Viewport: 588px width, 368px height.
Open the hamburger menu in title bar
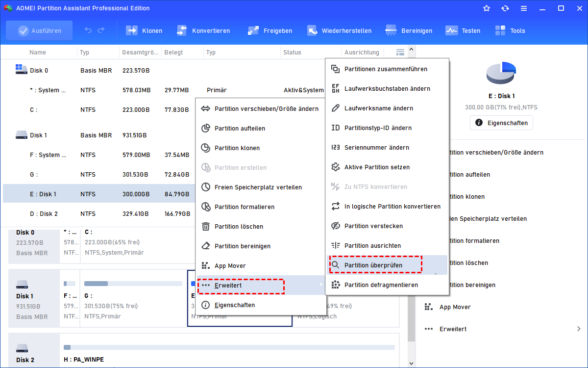click(524, 8)
